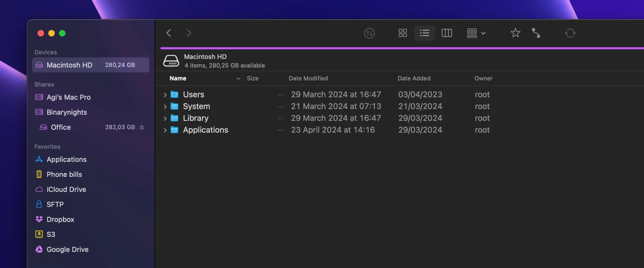Switch to list view
This screenshot has width=644, height=268.
(x=425, y=33)
